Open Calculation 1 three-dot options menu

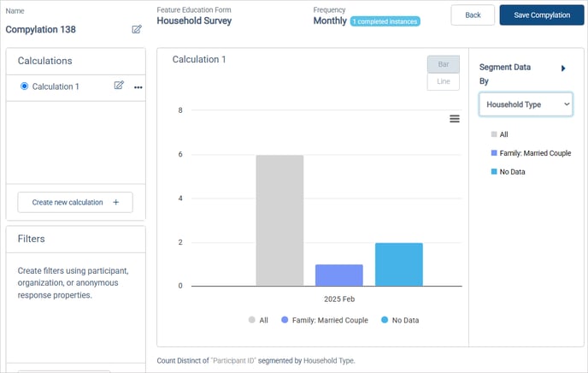tap(138, 87)
